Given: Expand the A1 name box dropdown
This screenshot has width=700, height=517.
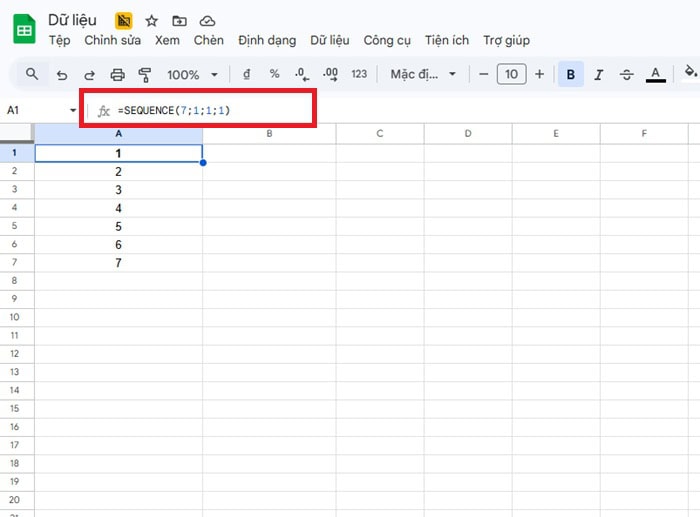Looking at the screenshot, I should 73,110.
